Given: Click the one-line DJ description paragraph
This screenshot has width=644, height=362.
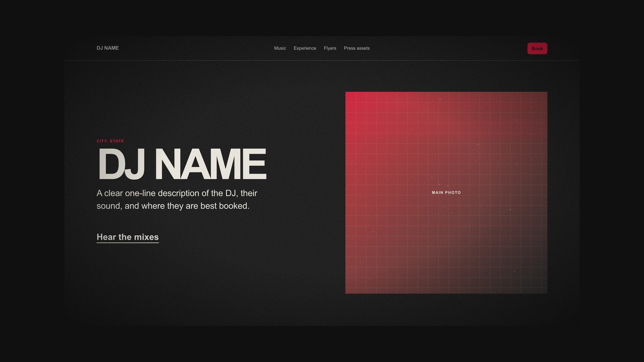Looking at the screenshot, I should point(177,199).
